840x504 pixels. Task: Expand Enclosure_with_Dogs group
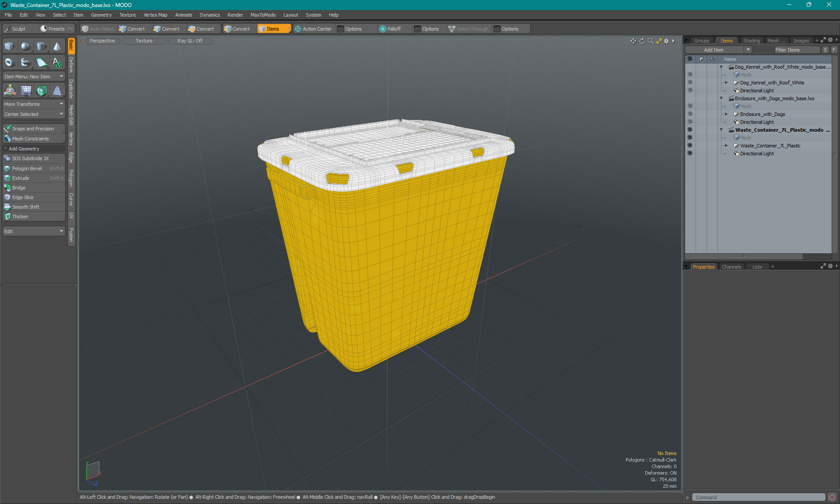727,114
